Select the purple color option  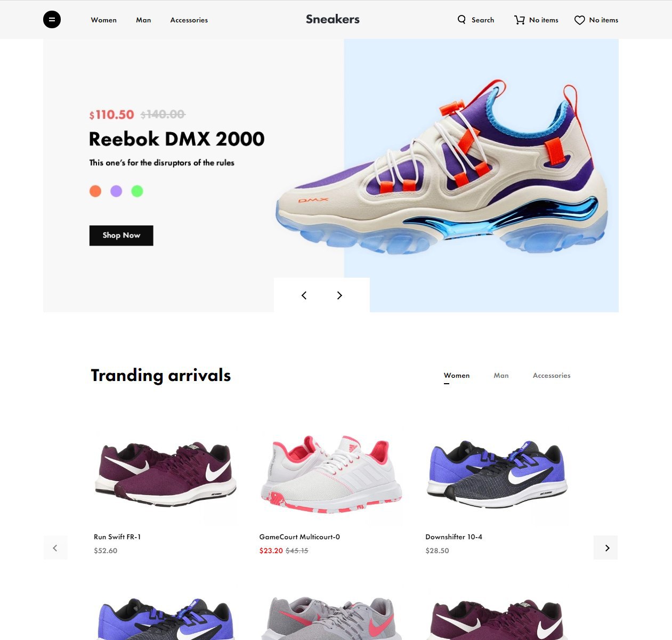116,191
